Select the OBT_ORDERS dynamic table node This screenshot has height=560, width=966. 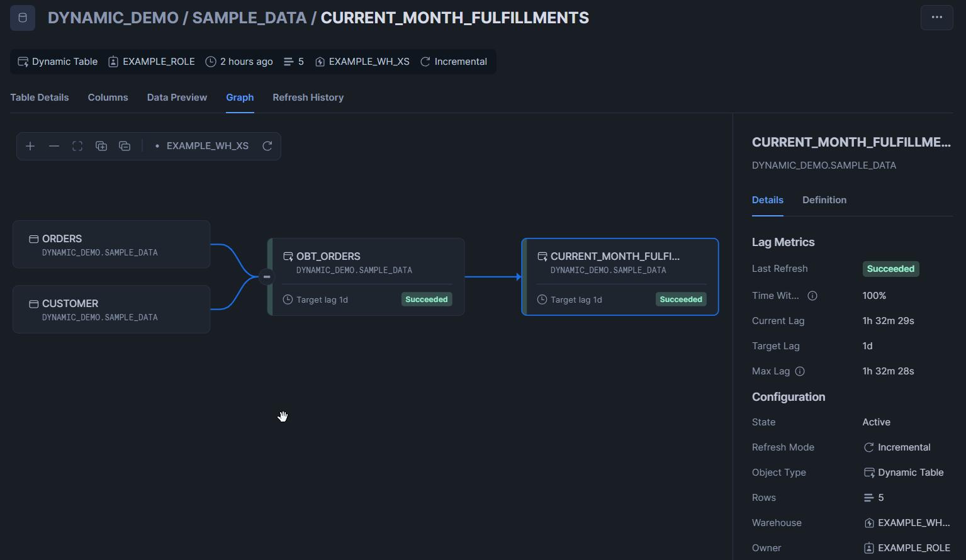tap(366, 277)
